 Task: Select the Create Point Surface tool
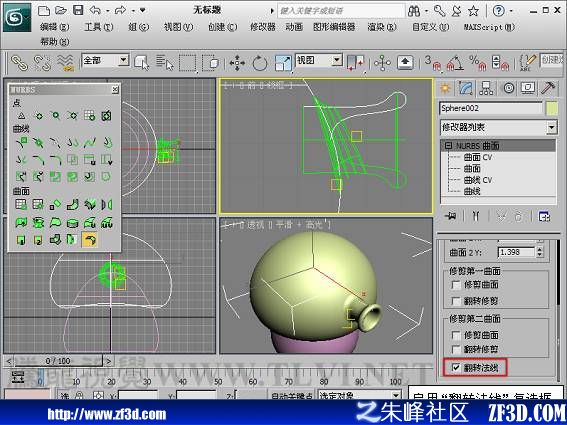39,205
